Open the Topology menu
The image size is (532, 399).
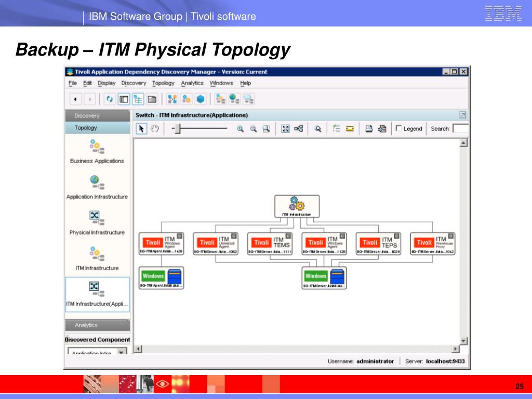click(x=163, y=83)
